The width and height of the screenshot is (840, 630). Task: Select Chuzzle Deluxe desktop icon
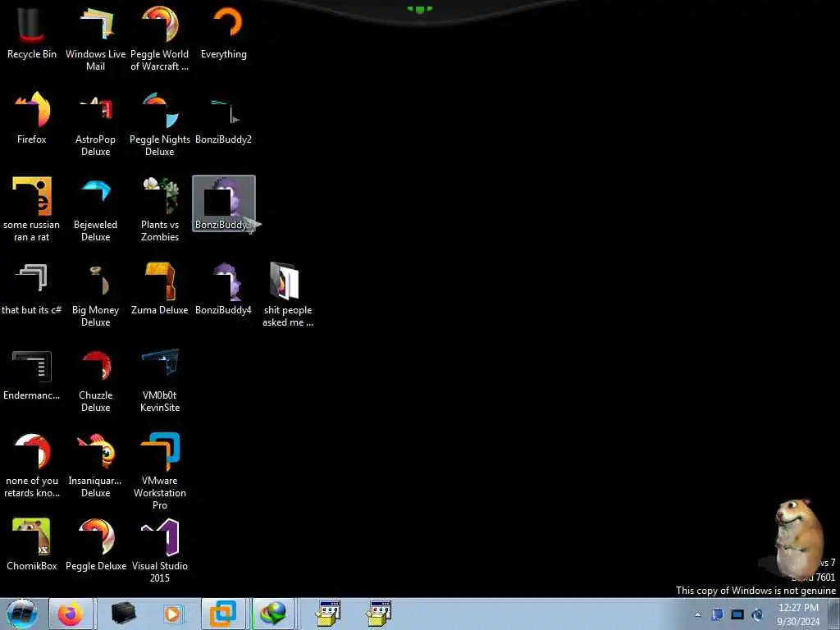click(x=95, y=381)
